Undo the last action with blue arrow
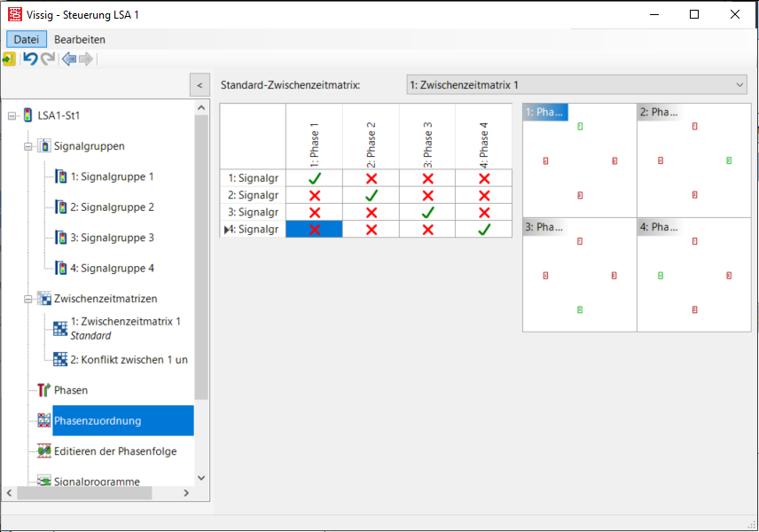 pyautogui.click(x=30, y=59)
